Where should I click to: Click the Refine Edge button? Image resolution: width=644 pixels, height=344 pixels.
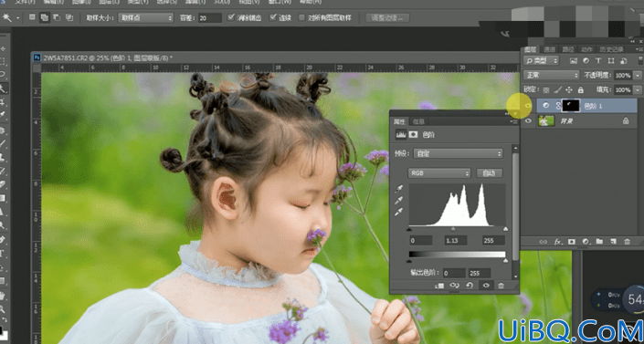387,17
